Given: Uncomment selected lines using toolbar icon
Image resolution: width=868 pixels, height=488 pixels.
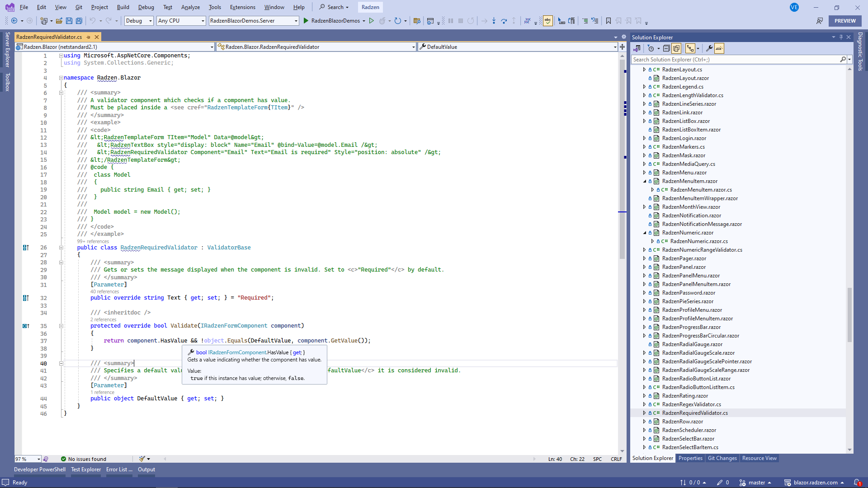Looking at the screenshot, I should coord(595,21).
